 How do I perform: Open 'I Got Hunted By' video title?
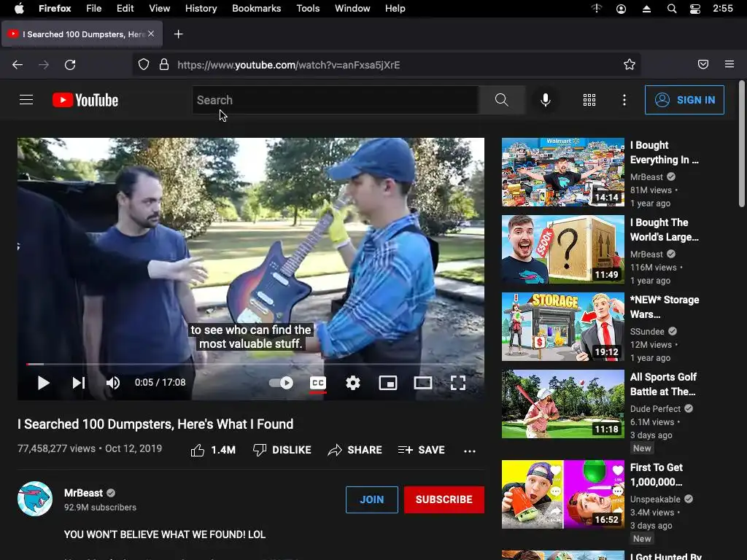pos(665,556)
